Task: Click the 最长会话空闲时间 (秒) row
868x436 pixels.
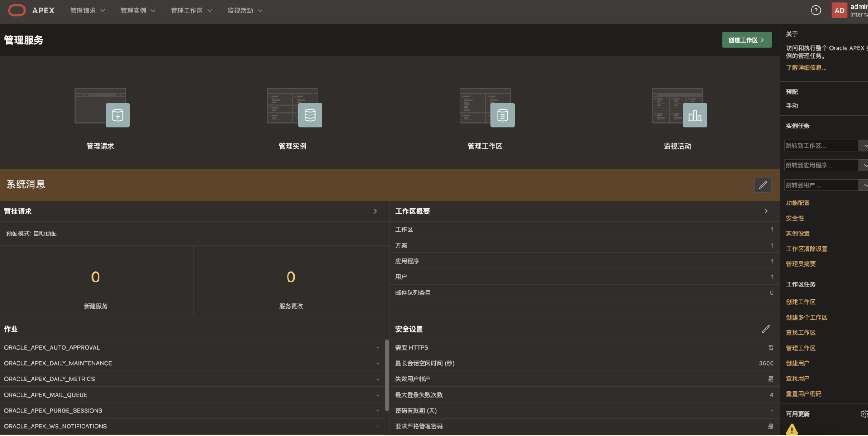Action: coord(584,363)
